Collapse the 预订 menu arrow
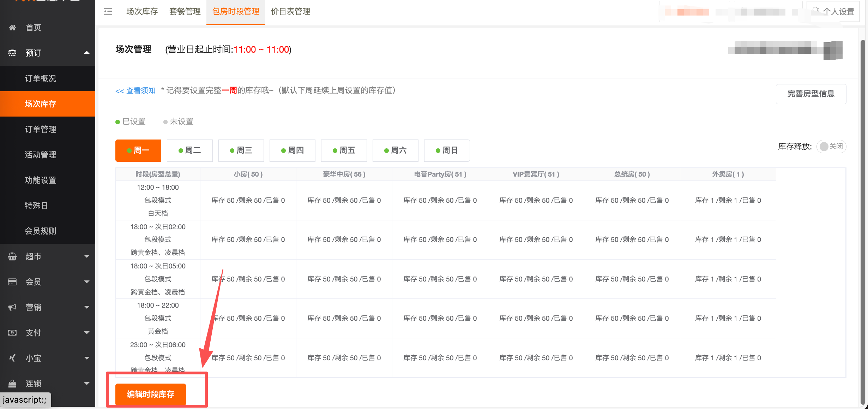Viewport: 868px width, 409px height. tap(87, 53)
